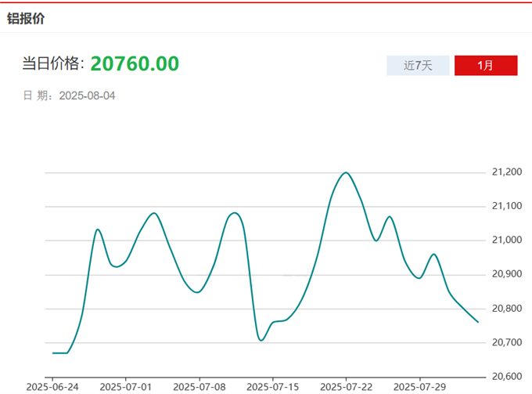The image size is (532, 394).
Task: Click the line's lowest dip after 2025-07-08
Action: click(261, 340)
